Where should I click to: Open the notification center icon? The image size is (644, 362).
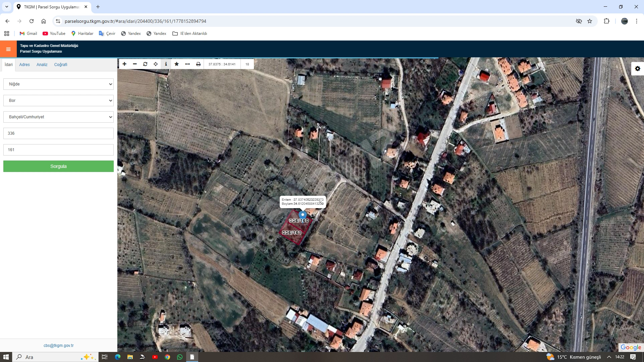(x=633, y=357)
